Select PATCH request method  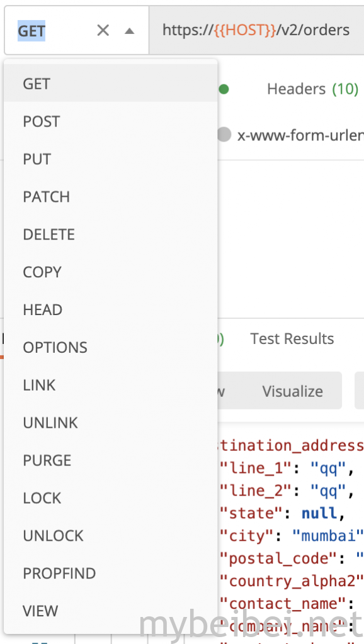[x=111, y=197]
